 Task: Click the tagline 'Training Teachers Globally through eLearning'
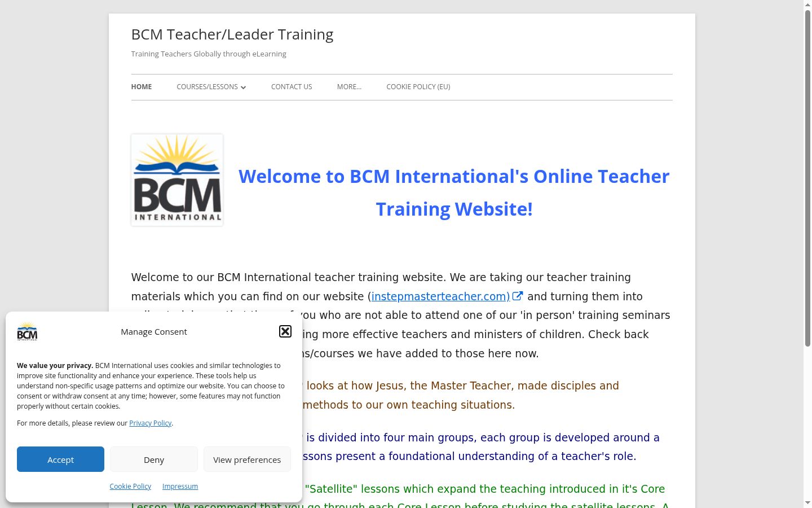pyautogui.click(x=209, y=54)
